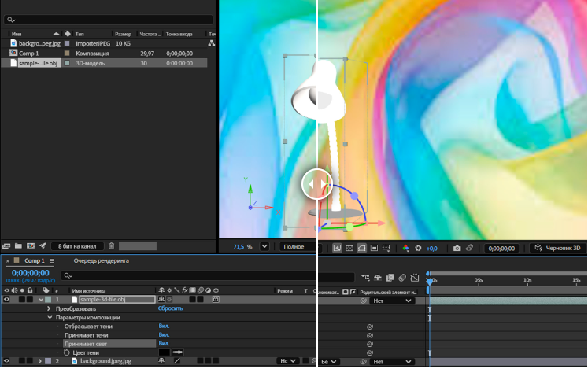
Task: Open the Graph Editor icon
Action: (x=415, y=278)
